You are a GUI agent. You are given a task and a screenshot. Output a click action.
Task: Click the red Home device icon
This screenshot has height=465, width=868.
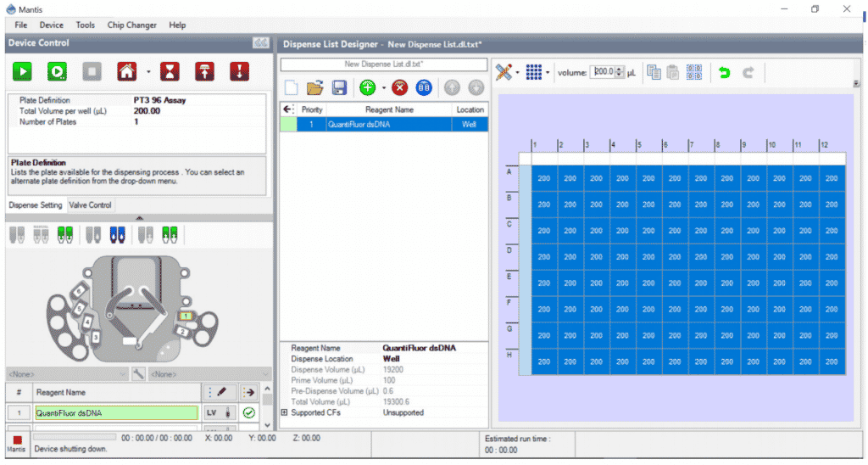point(126,72)
